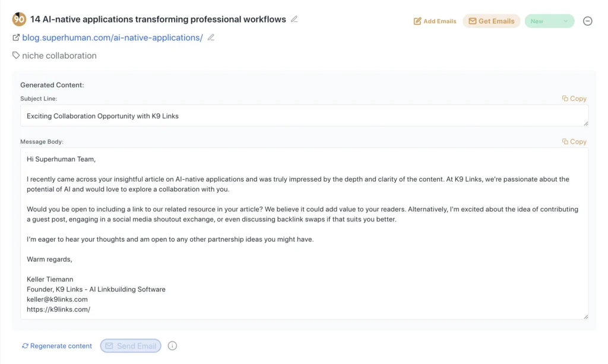The image size is (608, 364).
Task: Click the external link icon beside URL
Action: pos(16,37)
